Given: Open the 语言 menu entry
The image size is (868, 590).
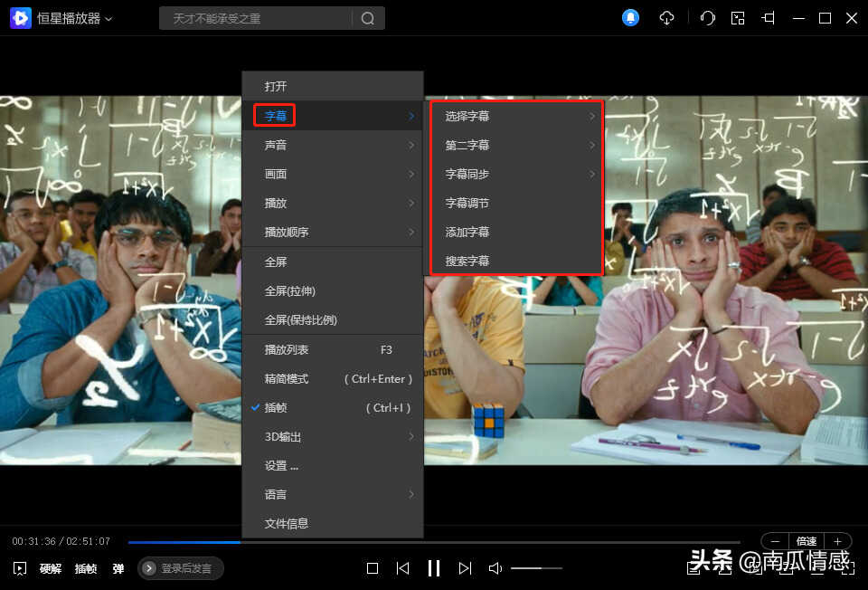Looking at the screenshot, I should click(x=333, y=495).
